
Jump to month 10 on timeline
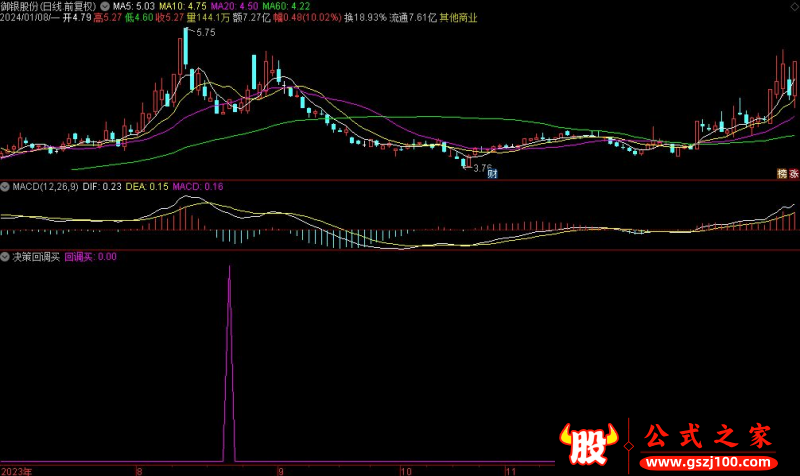[406, 471]
